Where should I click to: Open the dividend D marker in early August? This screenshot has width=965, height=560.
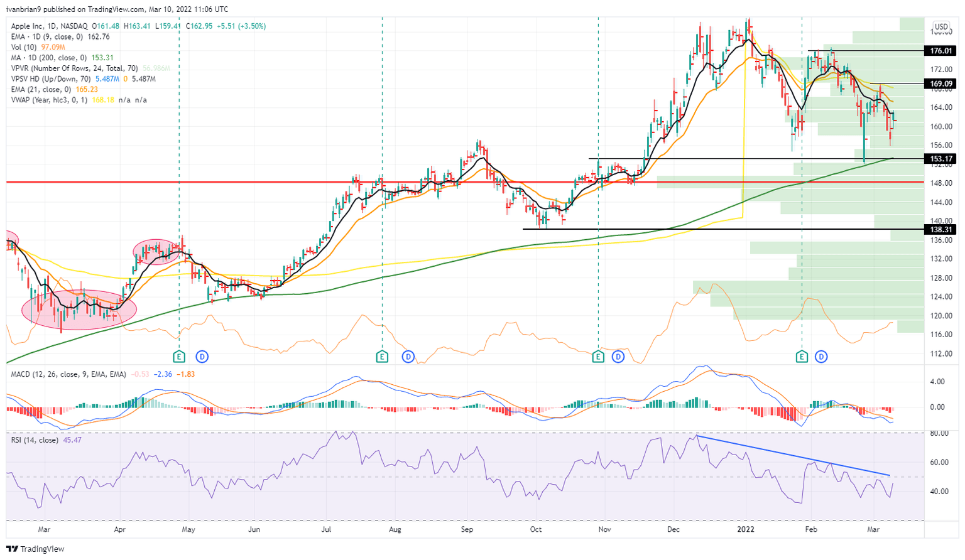tap(408, 357)
